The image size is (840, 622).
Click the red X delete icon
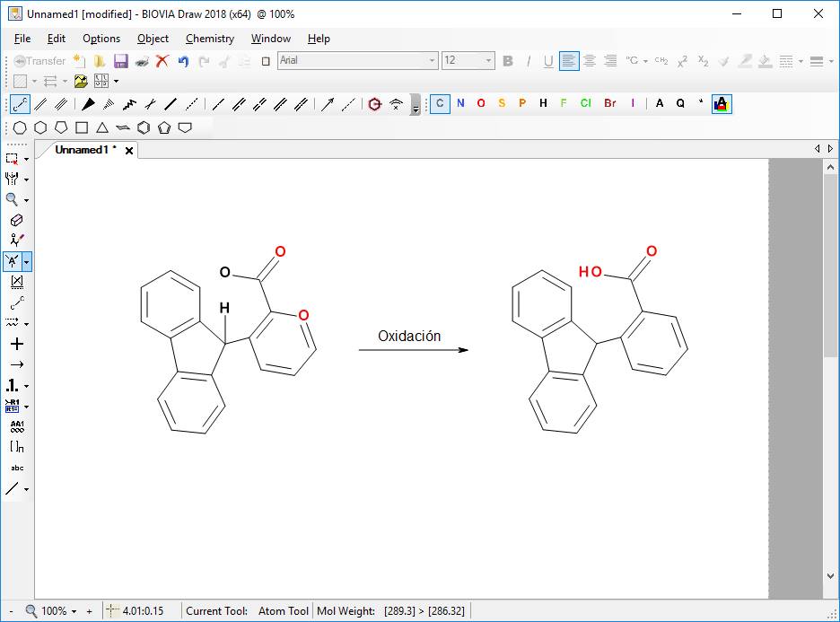point(162,61)
